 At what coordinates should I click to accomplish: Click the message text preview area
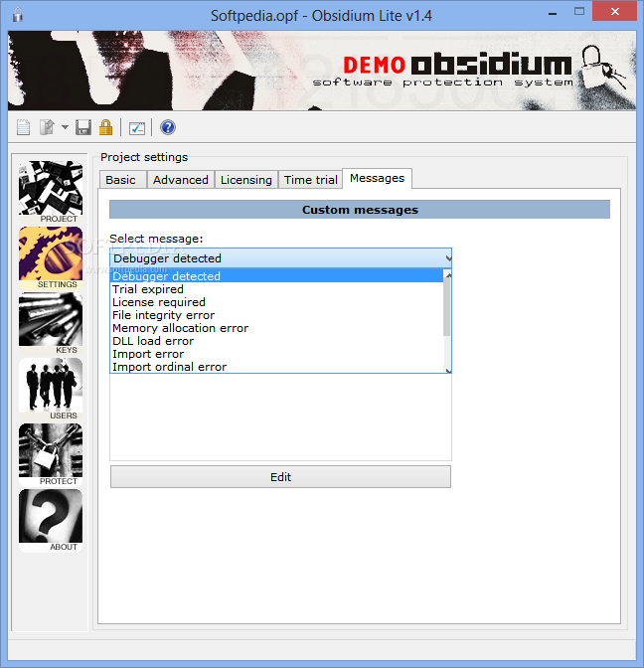[x=280, y=417]
